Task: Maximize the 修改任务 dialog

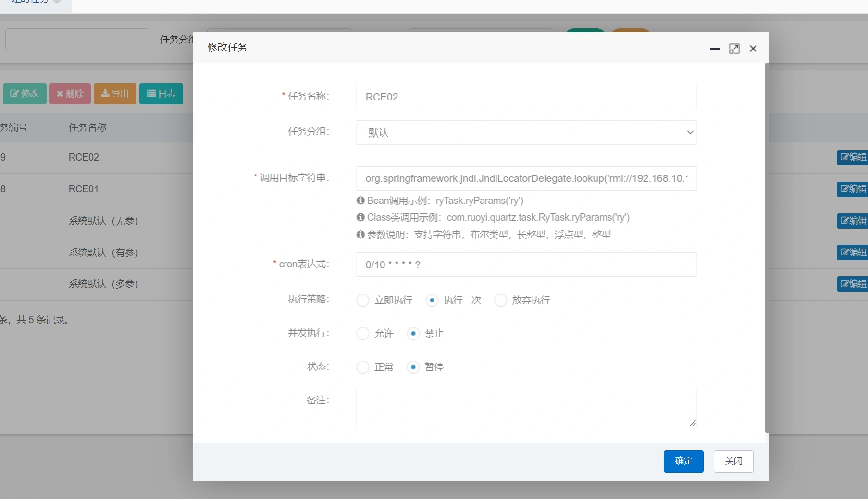Action: 734,49
